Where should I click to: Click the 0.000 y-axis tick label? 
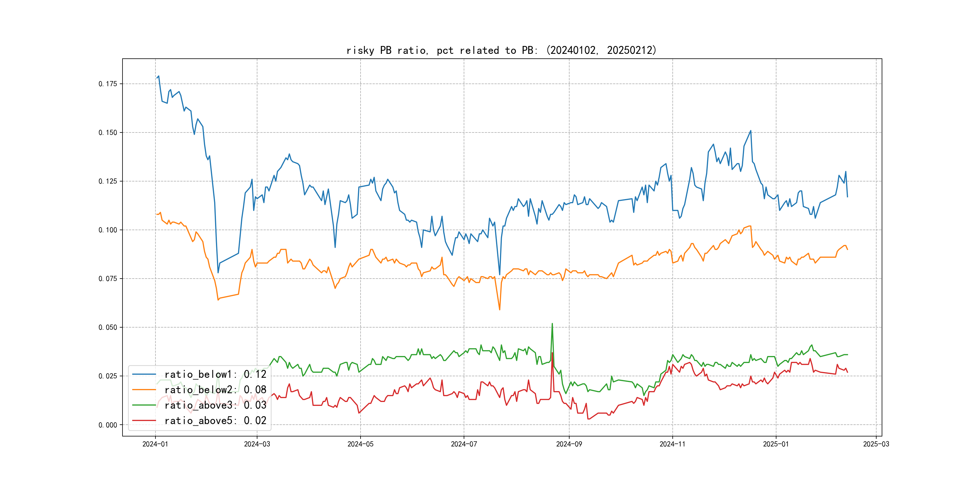click(x=108, y=425)
